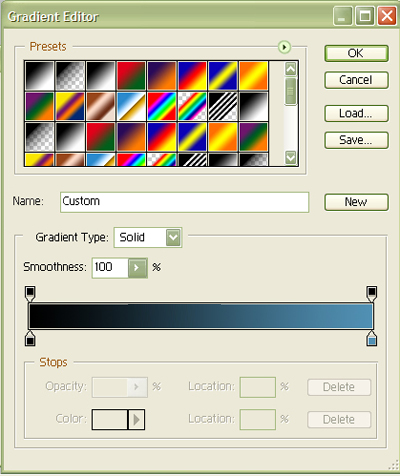Open the Color swatch arrow menu
The height and width of the screenshot is (476, 400).
click(x=136, y=420)
